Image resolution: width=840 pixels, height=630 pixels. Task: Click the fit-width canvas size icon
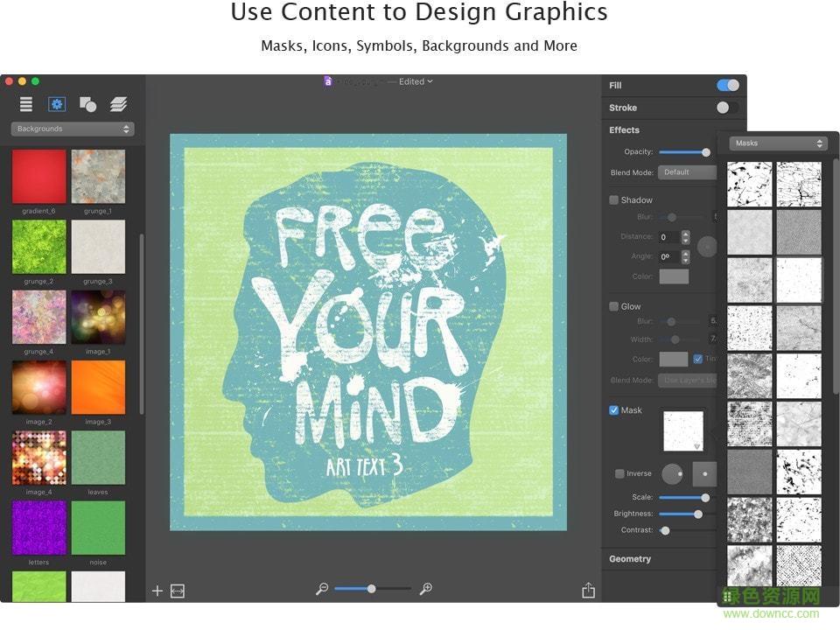pyautogui.click(x=178, y=591)
